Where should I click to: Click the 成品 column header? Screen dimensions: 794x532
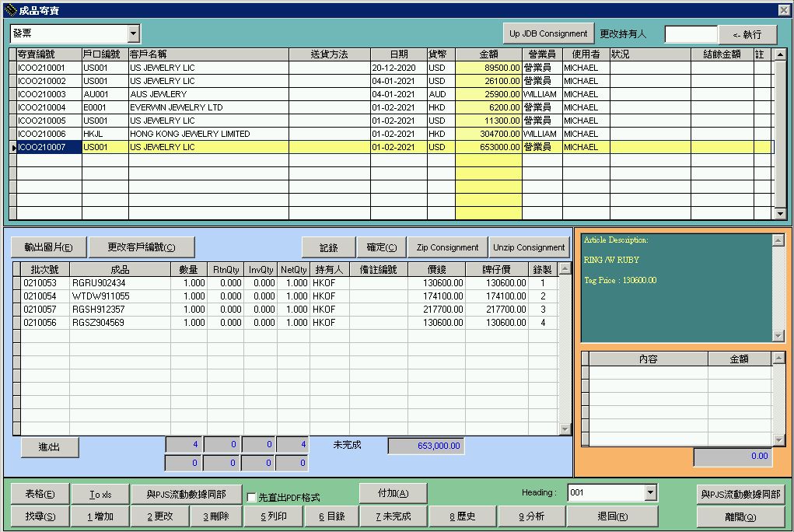[120, 270]
